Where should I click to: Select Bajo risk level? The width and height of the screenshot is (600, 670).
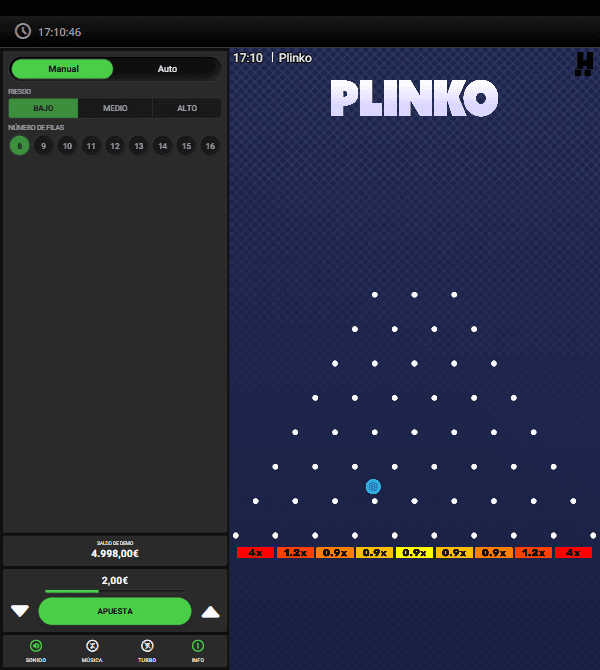[x=43, y=108]
